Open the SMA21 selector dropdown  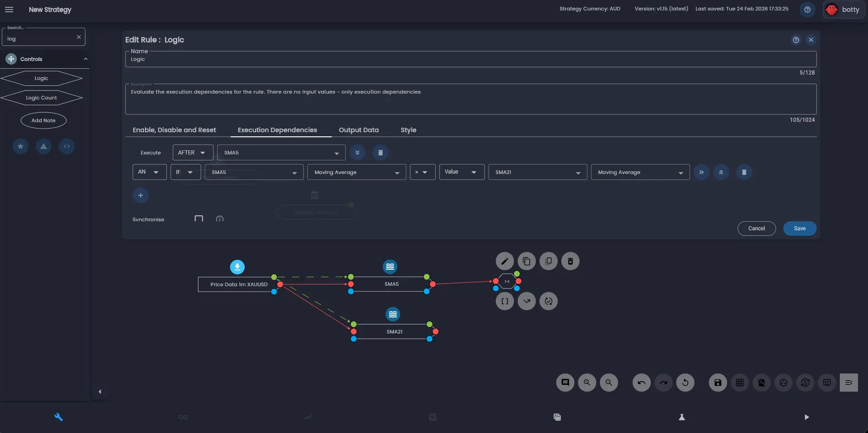click(537, 172)
